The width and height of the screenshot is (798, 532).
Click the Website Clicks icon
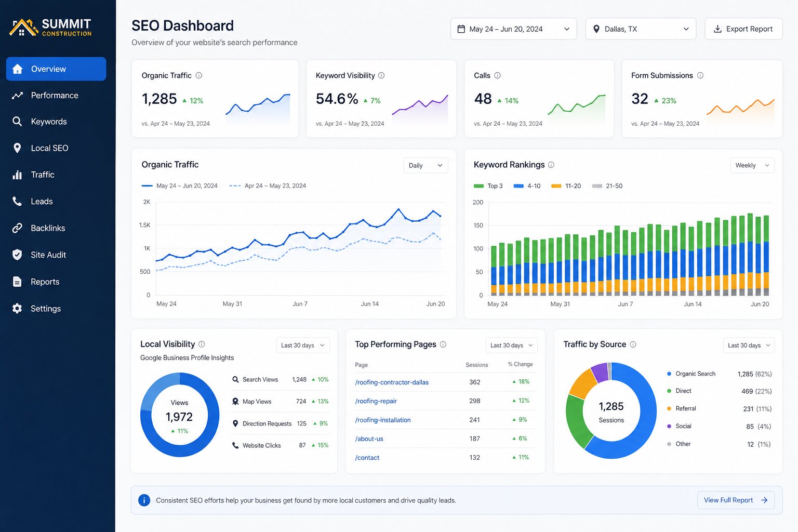click(x=235, y=445)
